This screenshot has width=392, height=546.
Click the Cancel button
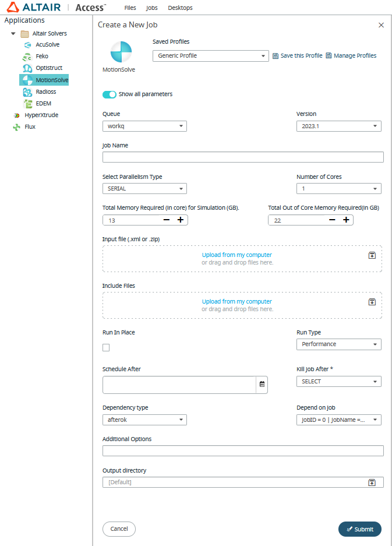point(119,529)
